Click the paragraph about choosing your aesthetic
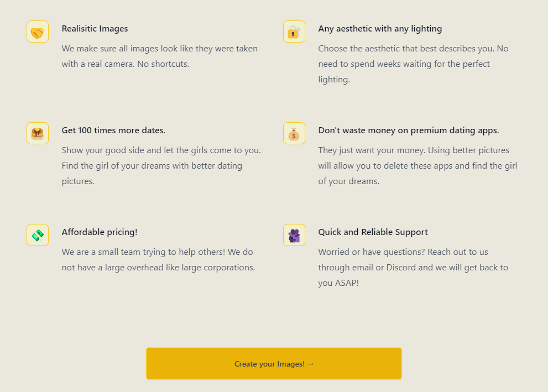This screenshot has width=548, height=392. coord(413,64)
